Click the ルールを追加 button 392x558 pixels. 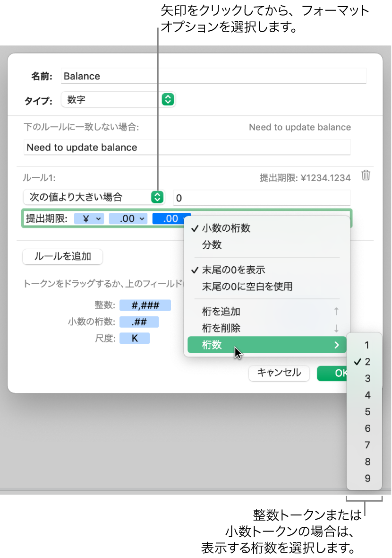tap(62, 256)
